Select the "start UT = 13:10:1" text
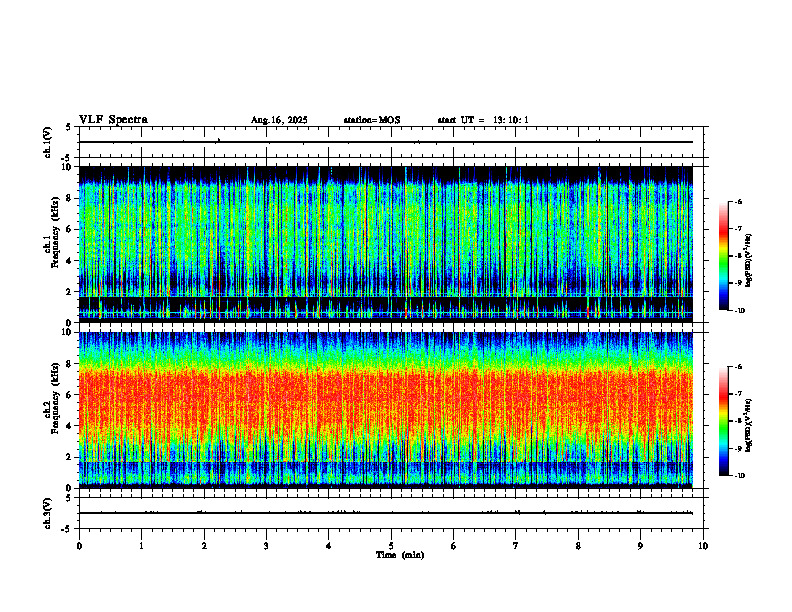This screenshot has height=612, width=792. pyautogui.click(x=483, y=120)
